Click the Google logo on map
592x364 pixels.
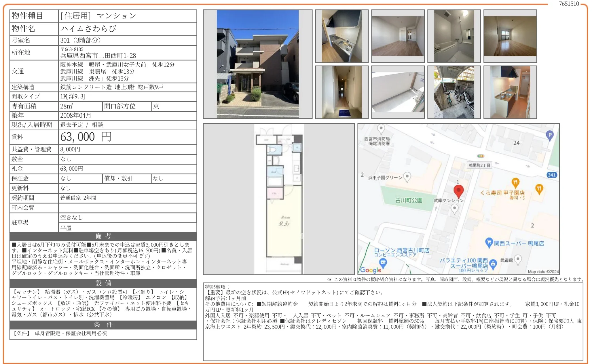click(x=371, y=270)
